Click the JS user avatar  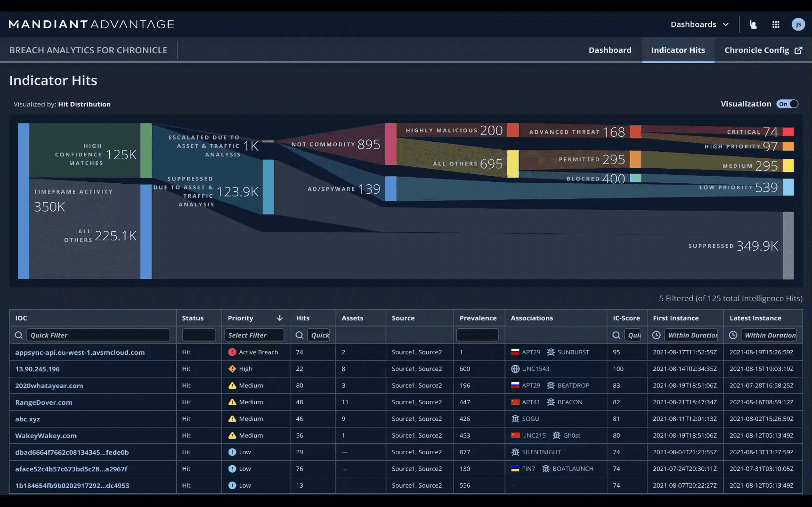[798, 25]
